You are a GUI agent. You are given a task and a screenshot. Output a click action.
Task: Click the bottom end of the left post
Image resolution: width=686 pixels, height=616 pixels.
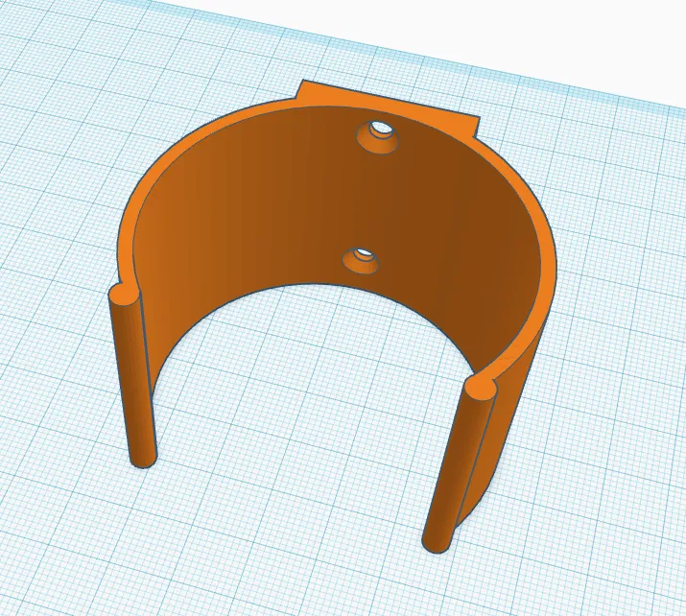point(141,459)
